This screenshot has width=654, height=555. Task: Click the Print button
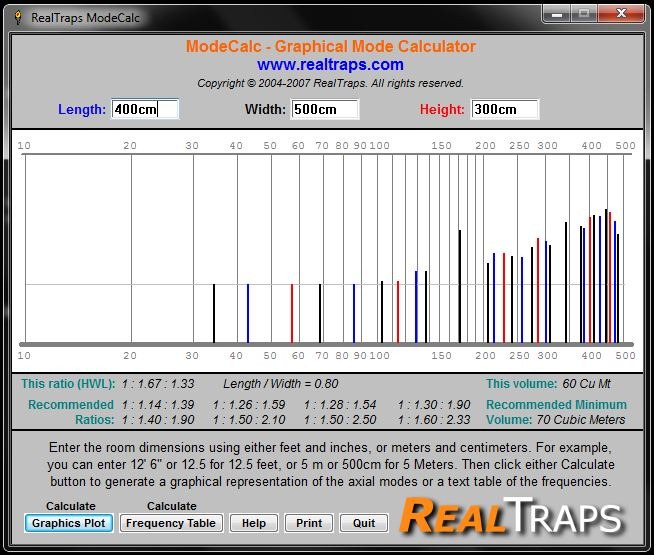click(x=309, y=523)
